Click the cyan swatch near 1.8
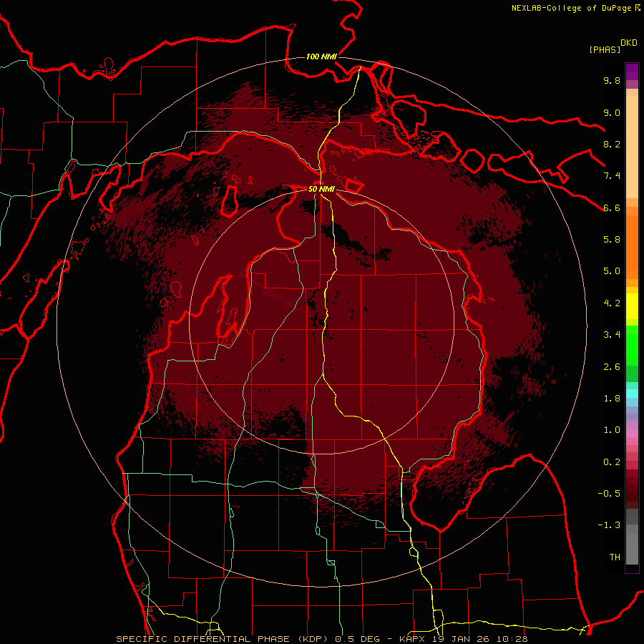The width and height of the screenshot is (644, 644). pyautogui.click(x=632, y=394)
